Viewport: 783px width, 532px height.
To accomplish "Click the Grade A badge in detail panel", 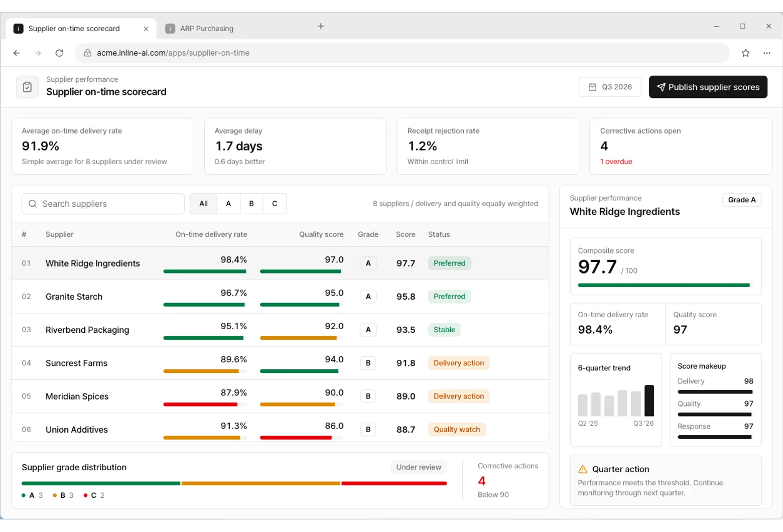I will [742, 200].
